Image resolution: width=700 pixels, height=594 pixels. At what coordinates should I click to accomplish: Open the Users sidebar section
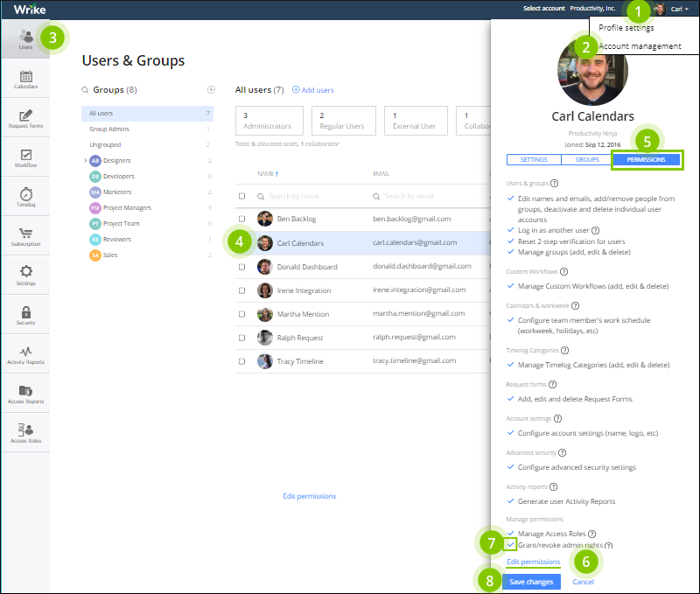click(x=25, y=39)
